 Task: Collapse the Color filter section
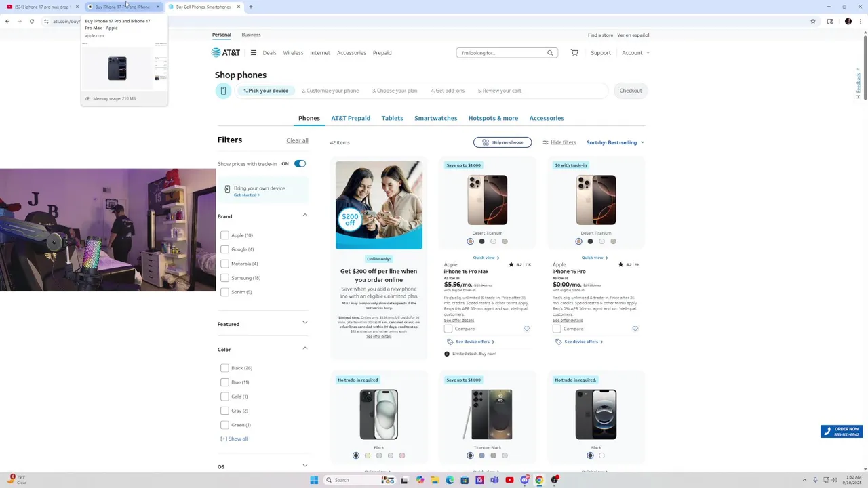(x=304, y=348)
